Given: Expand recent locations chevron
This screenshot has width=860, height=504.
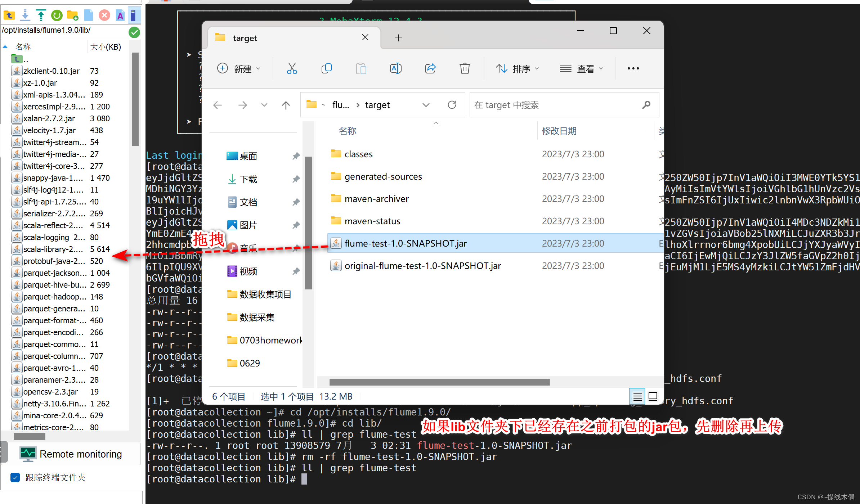Looking at the screenshot, I should pyautogui.click(x=264, y=105).
